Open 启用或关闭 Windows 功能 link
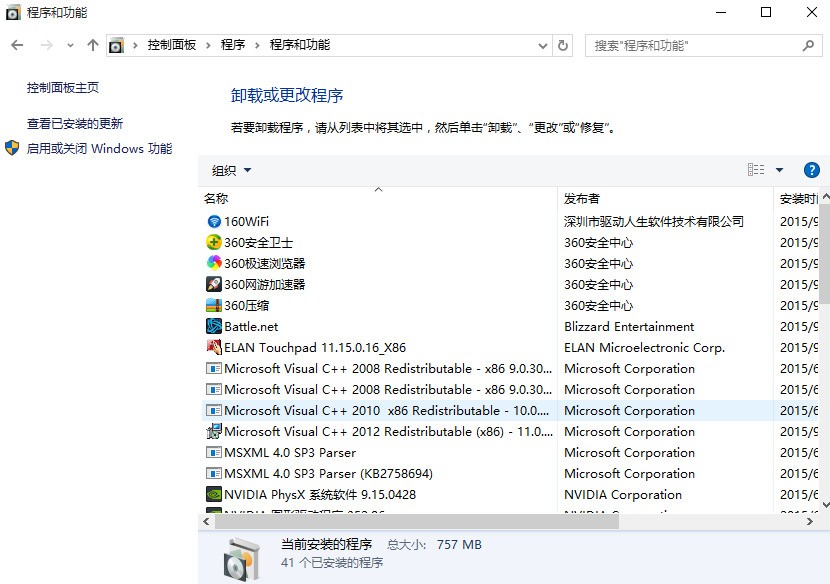The height and width of the screenshot is (584, 830). 100,148
